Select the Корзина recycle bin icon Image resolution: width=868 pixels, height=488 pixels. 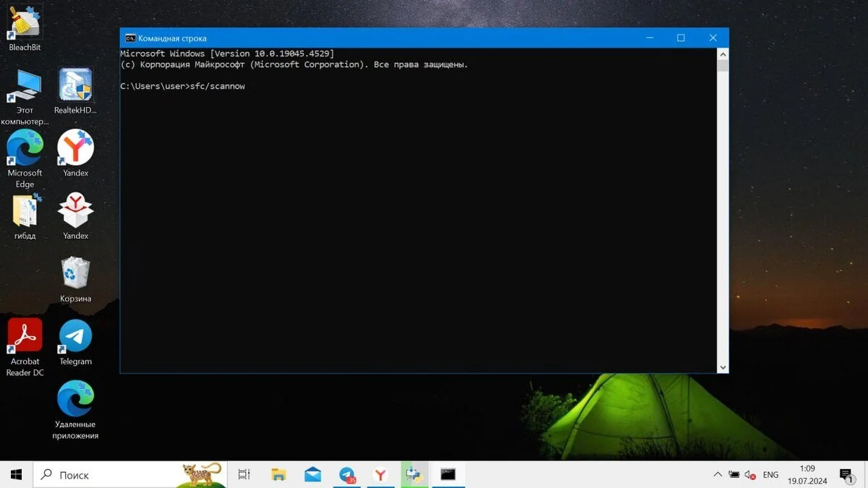[x=75, y=280]
